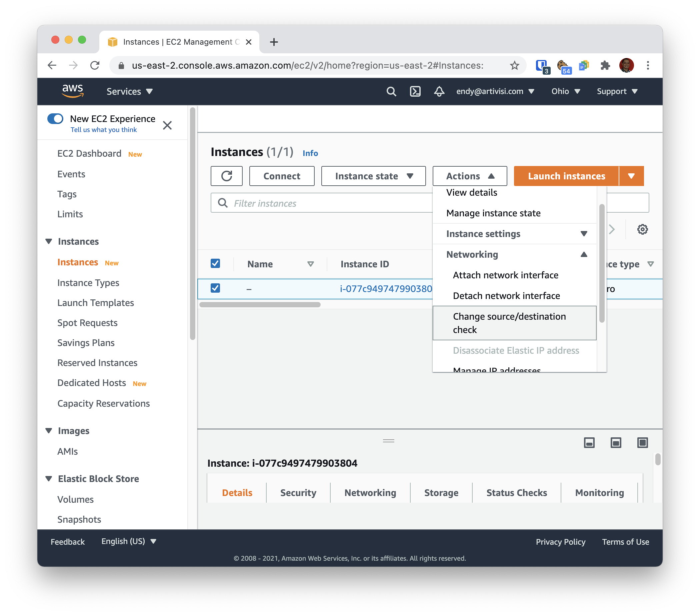Open instance ID i-077c949747990380 link
The width and height of the screenshot is (700, 616).
(x=386, y=289)
